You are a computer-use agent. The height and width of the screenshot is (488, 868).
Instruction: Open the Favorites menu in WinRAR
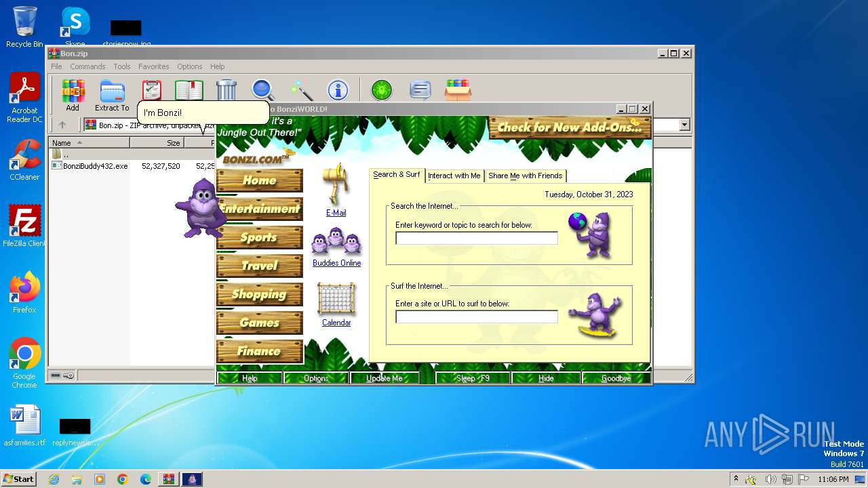click(x=154, y=66)
